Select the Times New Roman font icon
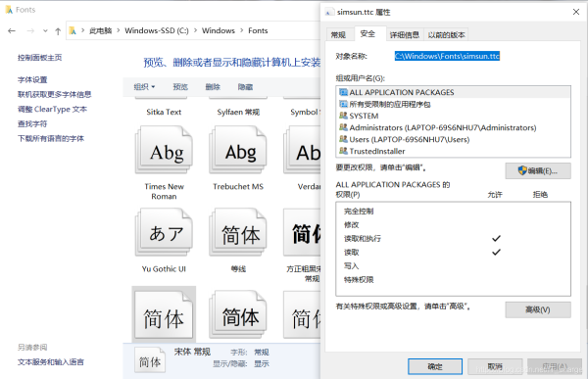Screen dimensions: 588x379 tap(164, 150)
